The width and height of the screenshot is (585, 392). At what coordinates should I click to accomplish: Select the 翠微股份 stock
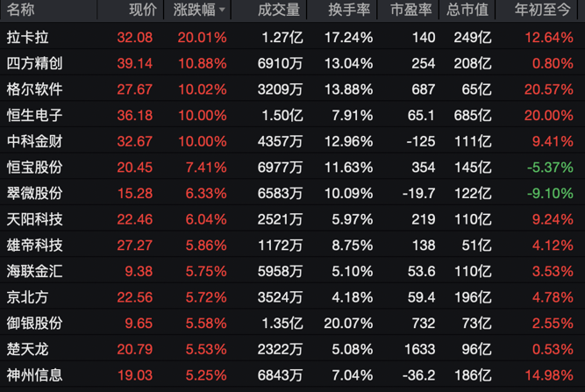35,192
